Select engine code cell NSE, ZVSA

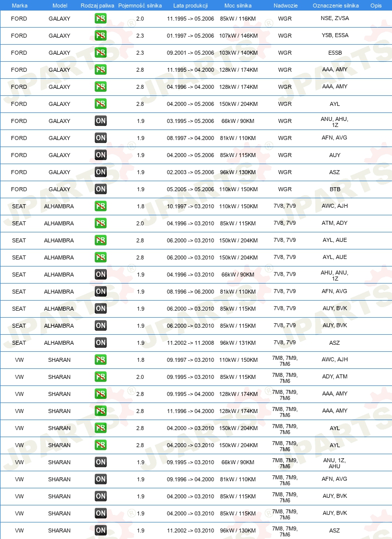(335, 18)
